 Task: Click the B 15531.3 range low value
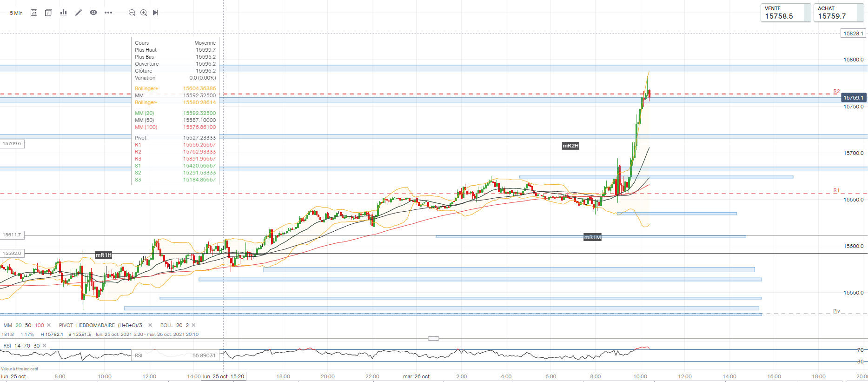[80, 335]
